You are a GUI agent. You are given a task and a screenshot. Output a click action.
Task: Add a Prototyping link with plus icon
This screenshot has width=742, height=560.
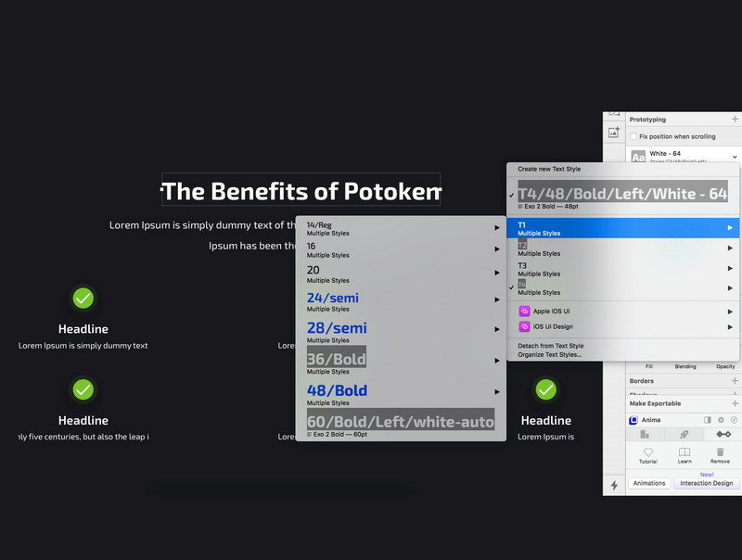click(x=735, y=120)
